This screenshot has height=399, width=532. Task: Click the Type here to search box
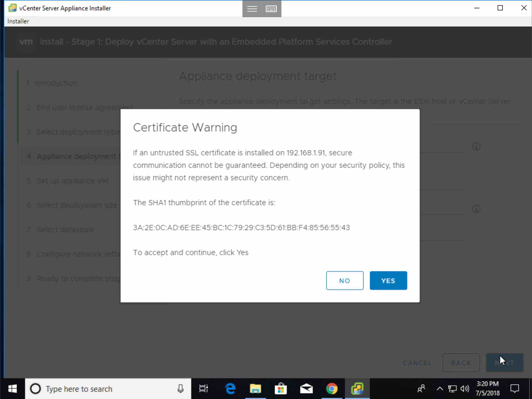tap(108, 389)
